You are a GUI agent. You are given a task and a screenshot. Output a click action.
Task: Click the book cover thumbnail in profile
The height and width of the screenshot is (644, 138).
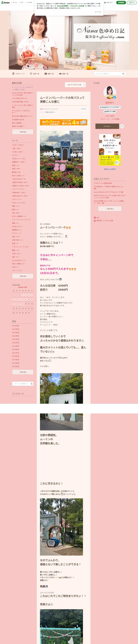(x=110, y=150)
